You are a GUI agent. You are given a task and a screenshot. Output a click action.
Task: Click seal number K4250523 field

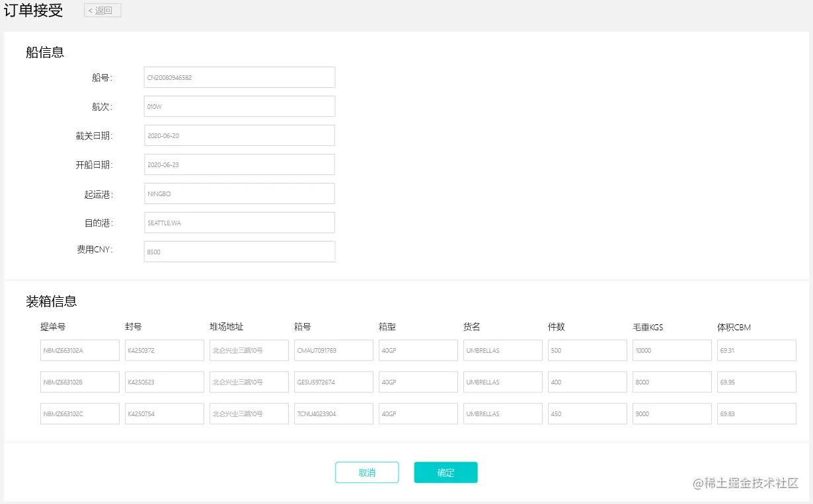coord(165,382)
